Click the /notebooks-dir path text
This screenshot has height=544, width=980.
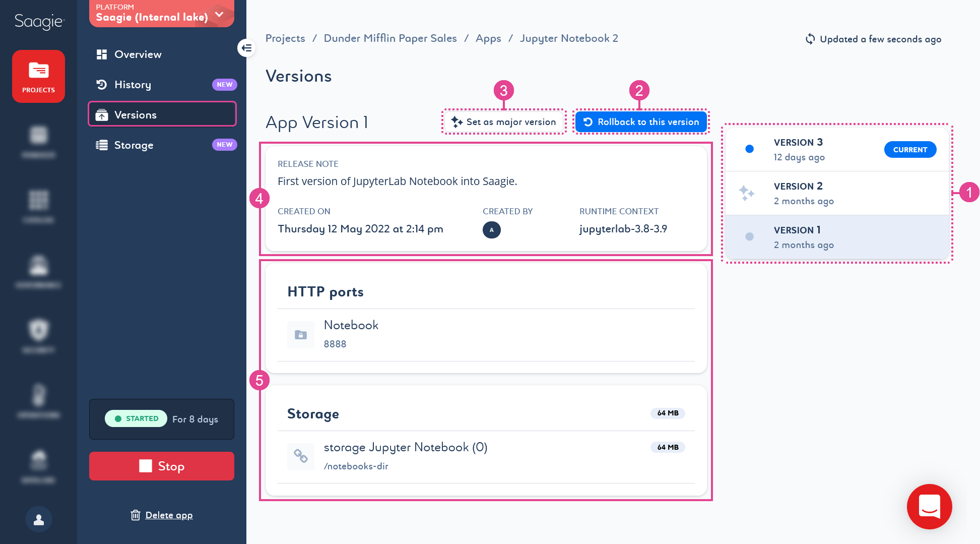tap(356, 466)
